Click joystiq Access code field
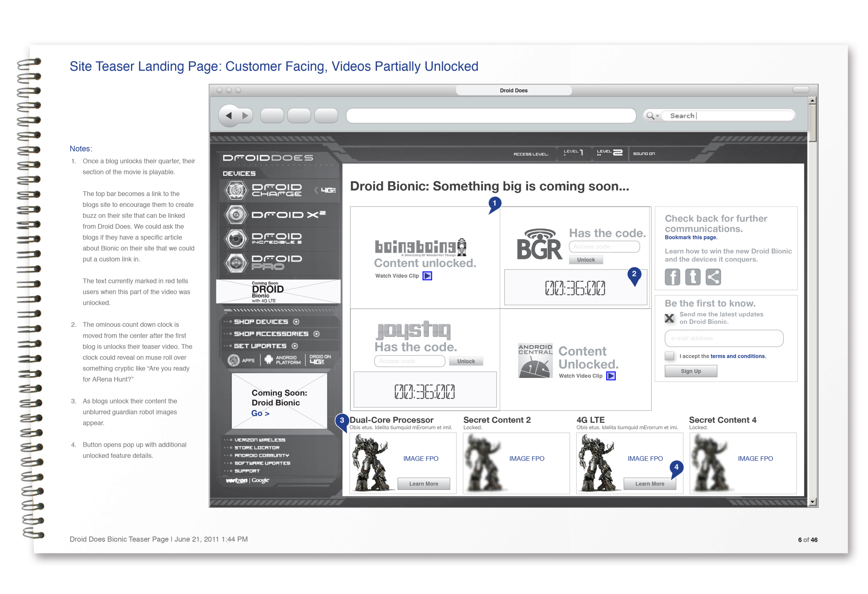 tap(409, 361)
